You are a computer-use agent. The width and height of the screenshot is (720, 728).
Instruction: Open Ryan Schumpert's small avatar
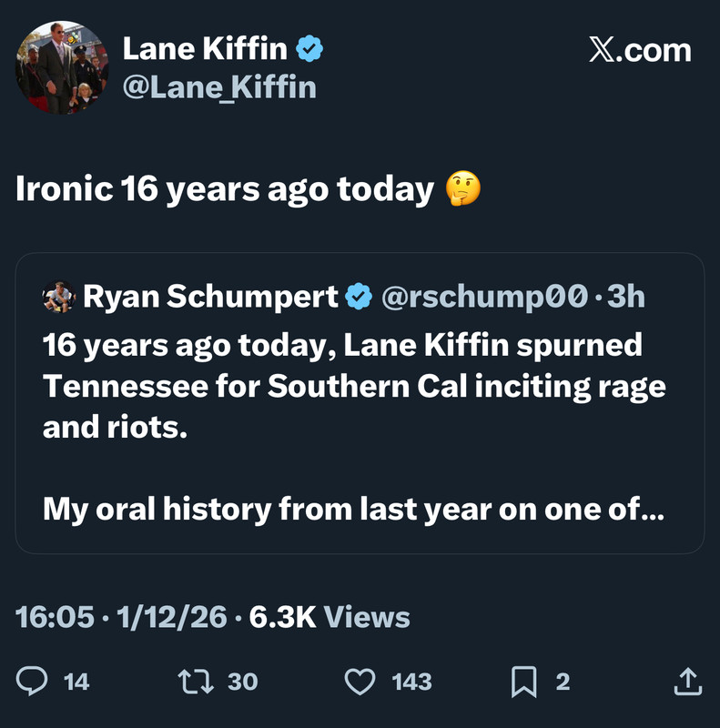(58, 296)
